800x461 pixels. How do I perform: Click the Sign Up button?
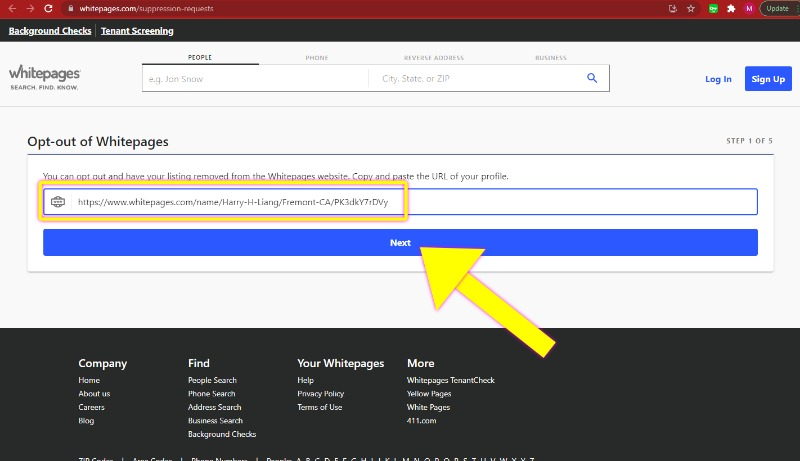(x=768, y=79)
